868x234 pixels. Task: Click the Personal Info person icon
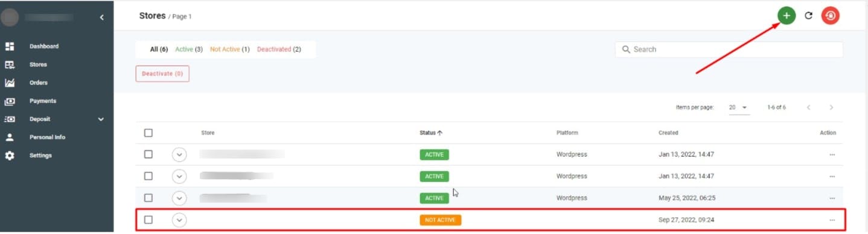point(10,137)
